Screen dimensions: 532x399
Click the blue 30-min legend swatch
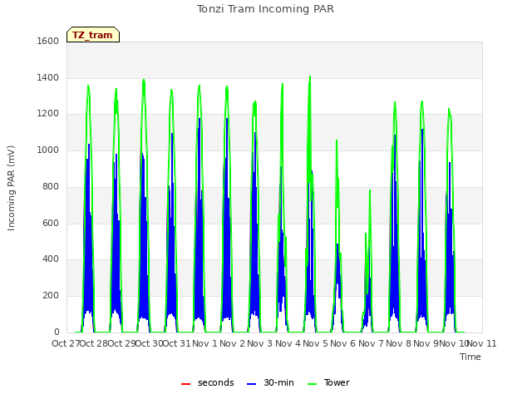pos(252,384)
